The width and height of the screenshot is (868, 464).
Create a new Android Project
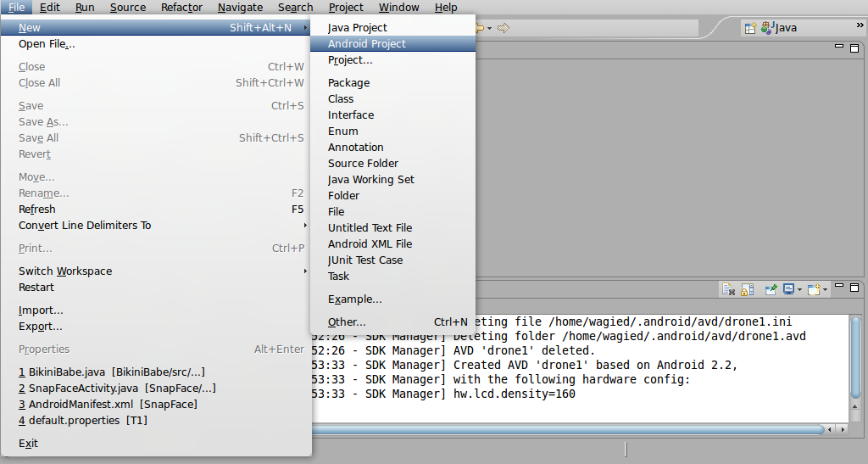[393, 44]
